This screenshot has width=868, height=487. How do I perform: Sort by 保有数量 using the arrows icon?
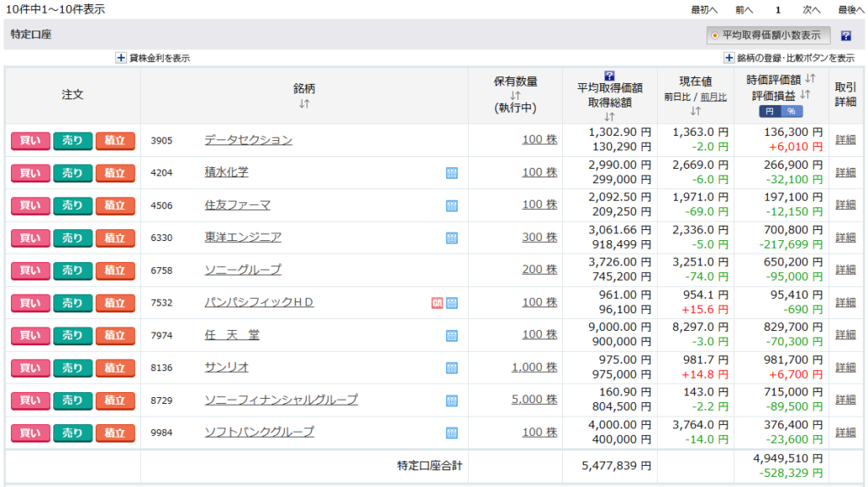[515, 96]
